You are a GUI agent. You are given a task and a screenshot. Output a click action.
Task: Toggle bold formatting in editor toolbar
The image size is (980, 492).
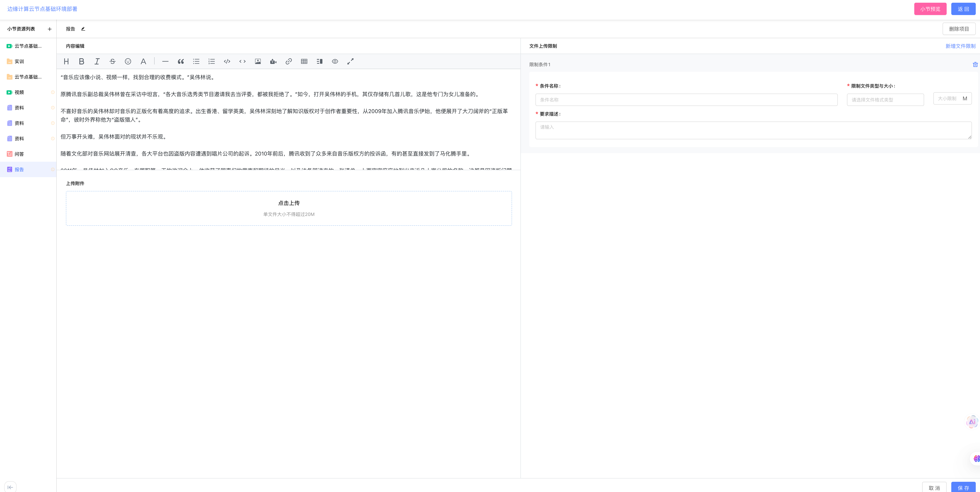click(x=81, y=61)
